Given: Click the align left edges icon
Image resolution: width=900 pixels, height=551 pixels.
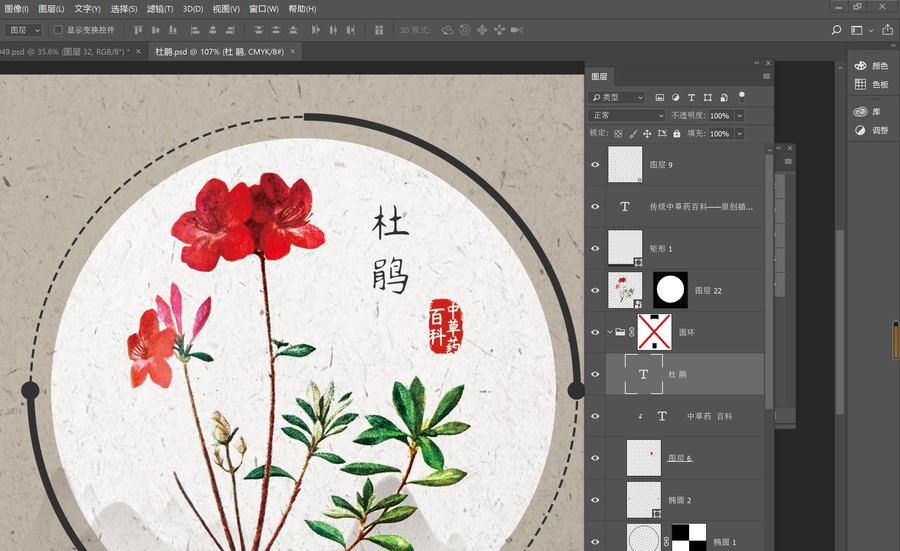Looking at the screenshot, I should pos(195,30).
